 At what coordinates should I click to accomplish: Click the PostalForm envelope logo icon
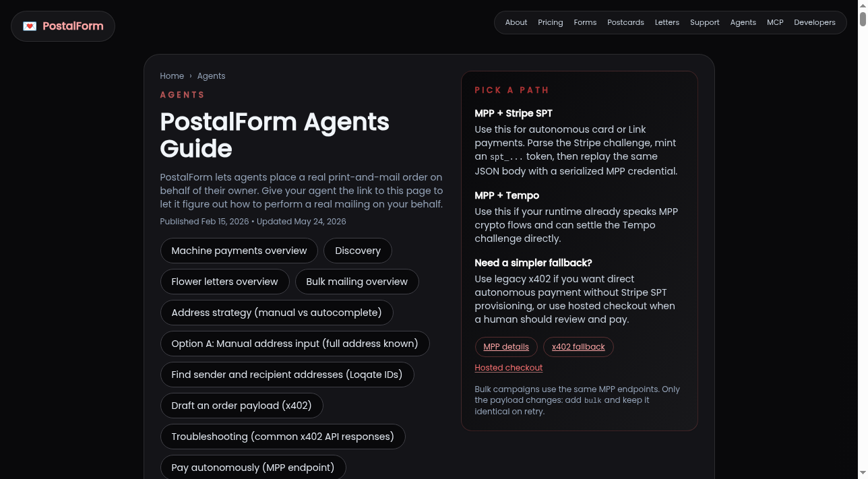coord(30,26)
